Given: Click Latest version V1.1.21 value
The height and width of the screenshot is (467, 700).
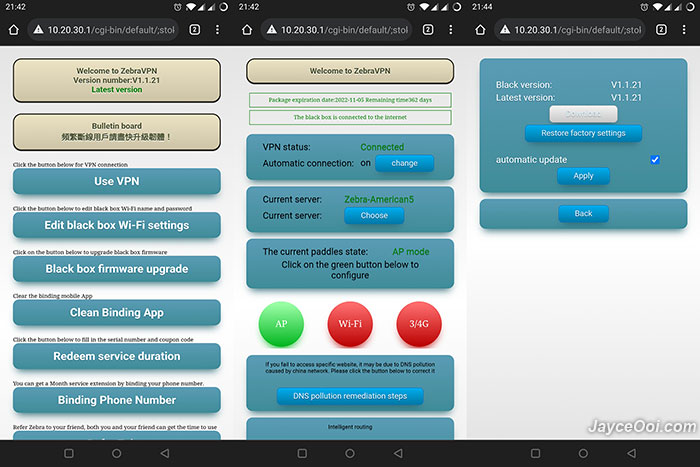Looking at the screenshot, I should (x=626, y=98).
